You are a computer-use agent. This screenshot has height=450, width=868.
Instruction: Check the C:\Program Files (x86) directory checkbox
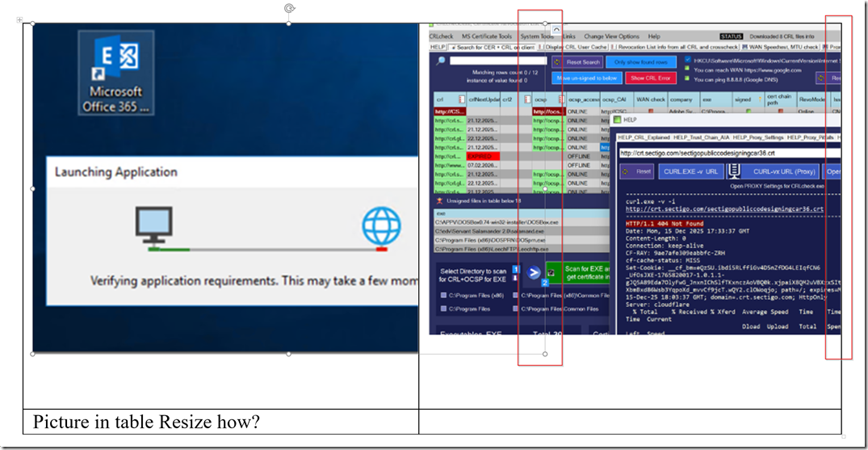click(443, 296)
